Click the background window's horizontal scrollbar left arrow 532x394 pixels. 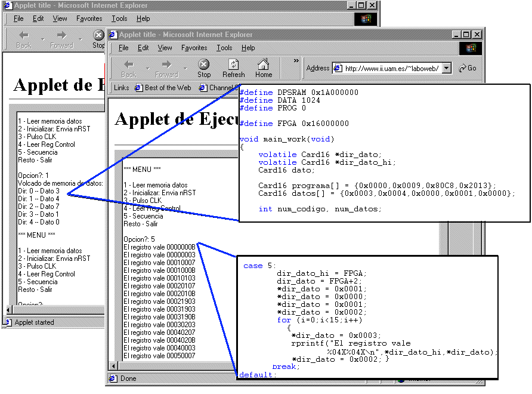10,310
